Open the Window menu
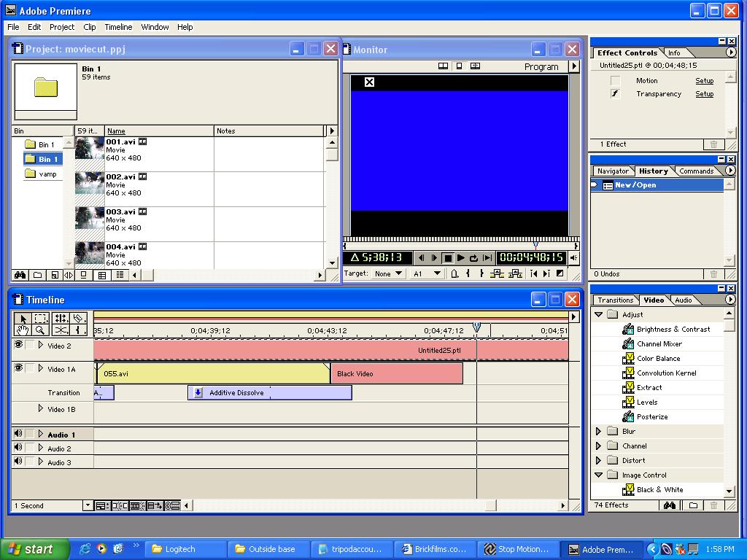 155,27
